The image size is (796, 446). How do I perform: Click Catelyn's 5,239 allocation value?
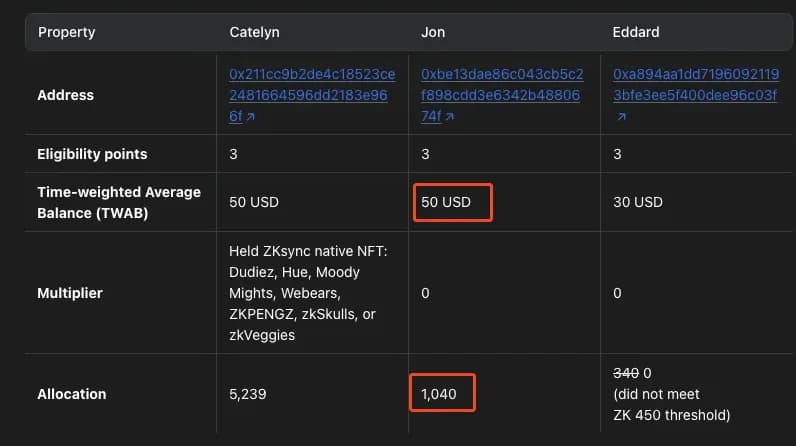coord(248,394)
